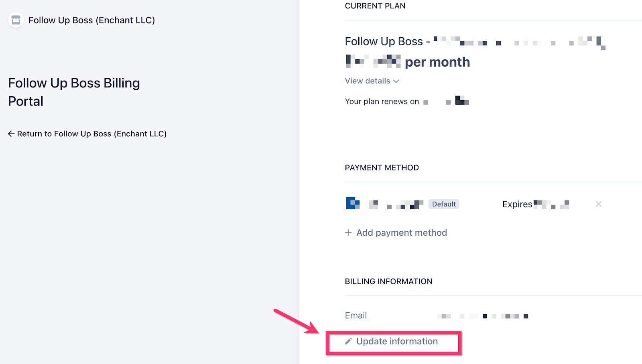
Task: Return to Follow Up Boss (Enchant LLC)
Action: (91, 134)
